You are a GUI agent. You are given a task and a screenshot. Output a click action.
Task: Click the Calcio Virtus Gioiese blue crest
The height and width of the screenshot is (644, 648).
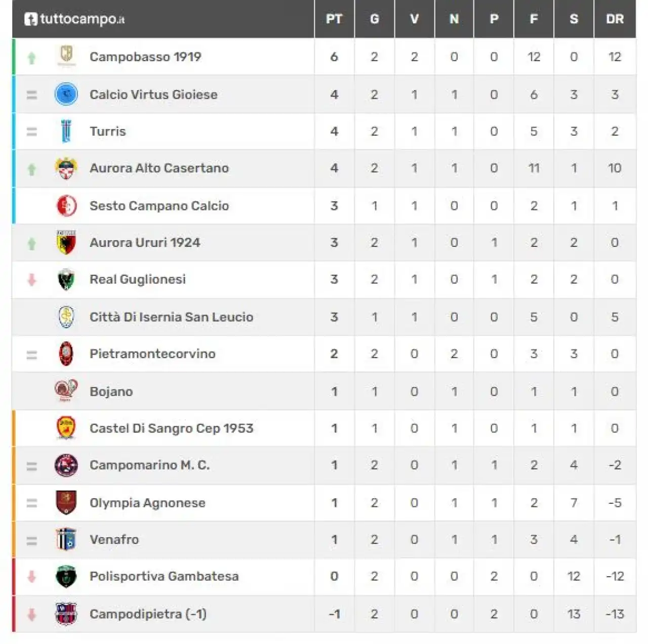click(66, 94)
